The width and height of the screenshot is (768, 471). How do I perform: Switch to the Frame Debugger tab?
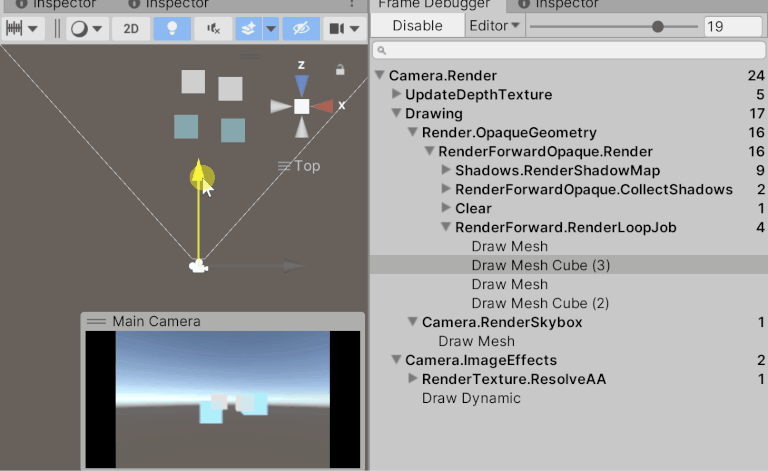click(426, 5)
